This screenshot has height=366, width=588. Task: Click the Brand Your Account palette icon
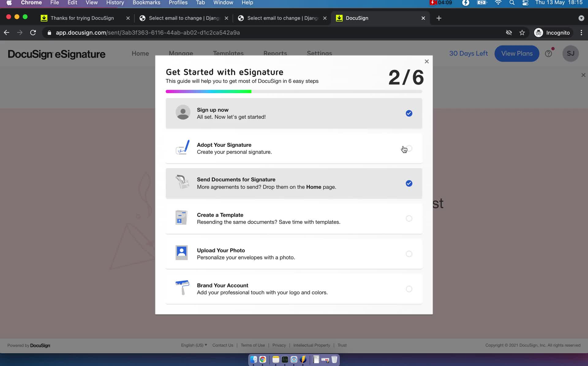(x=182, y=288)
